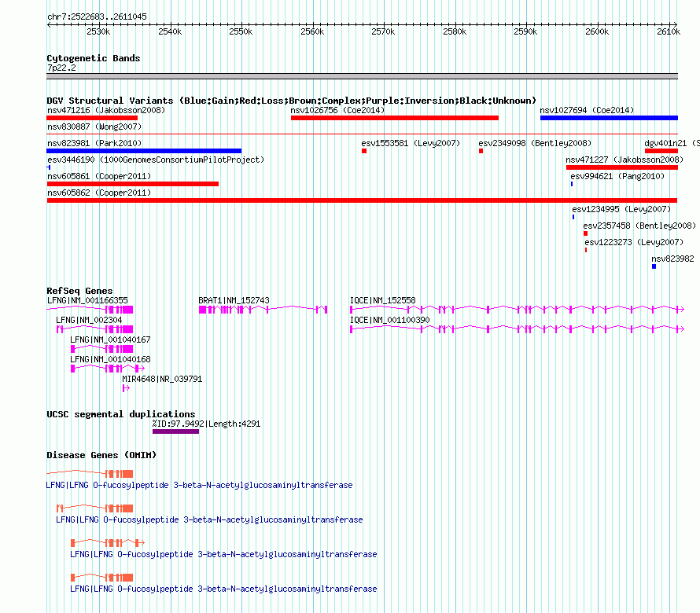Click the RefSeq Genes track heading
The height and width of the screenshot is (613, 700).
click(79, 291)
